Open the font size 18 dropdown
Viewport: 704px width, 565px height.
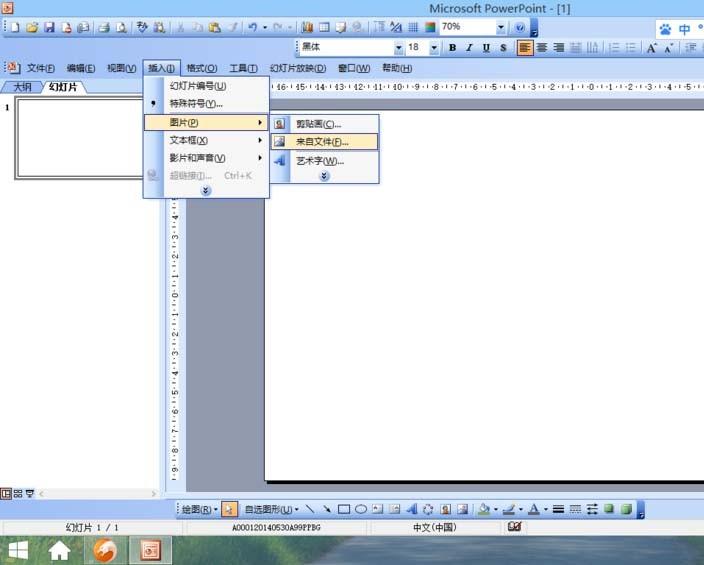(x=434, y=47)
